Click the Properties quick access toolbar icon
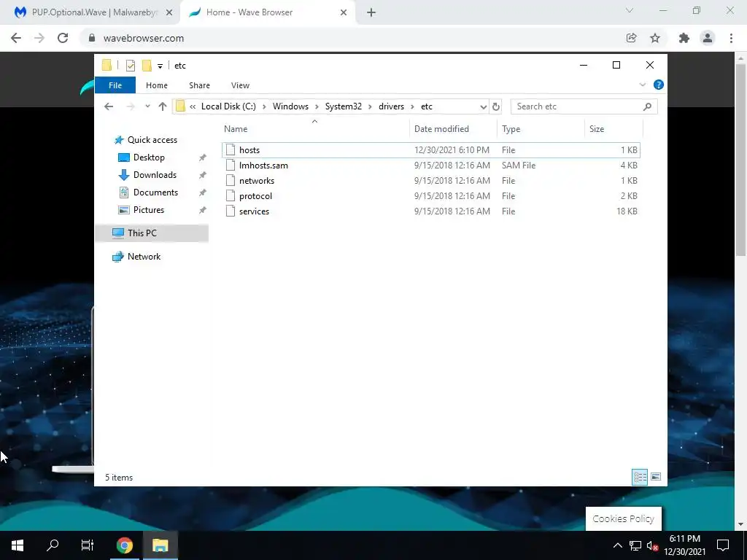Screen dimensions: 747x560 (x=130, y=65)
